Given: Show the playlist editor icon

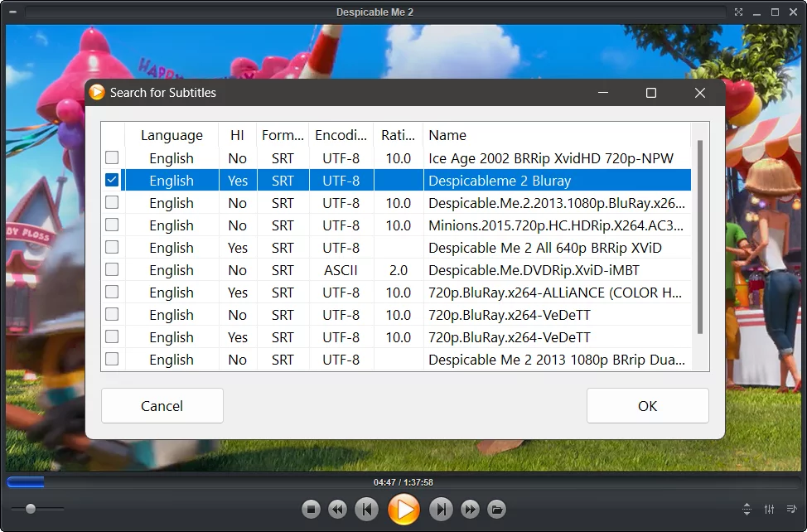Looking at the screenshot, I should pos(791,509).
